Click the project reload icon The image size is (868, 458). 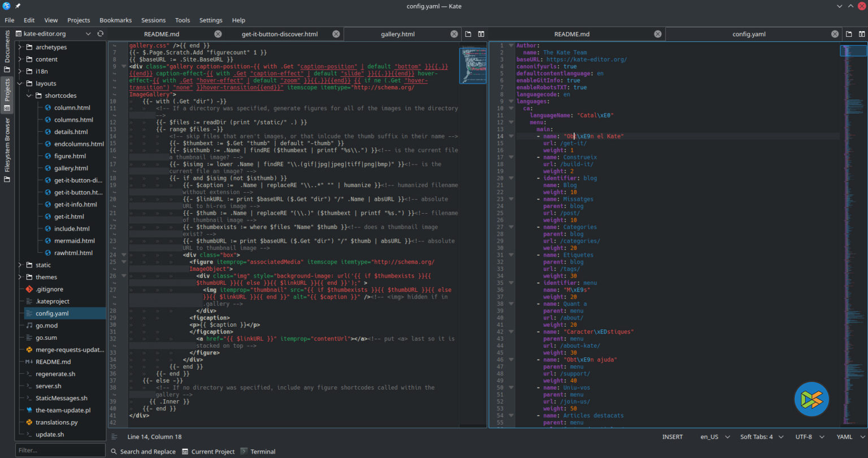pos(100,34)
